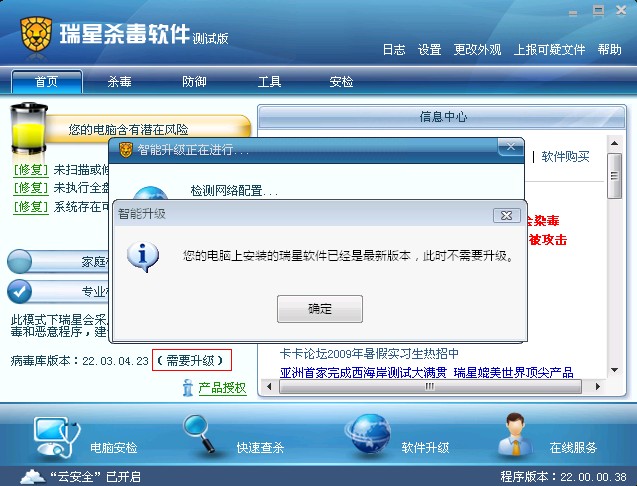
Task: Minimize the Rising antivirus main window
Action: tap(573, 12)
